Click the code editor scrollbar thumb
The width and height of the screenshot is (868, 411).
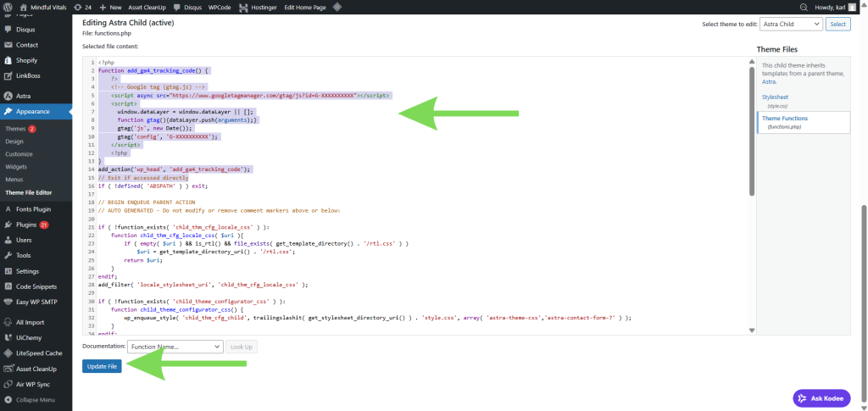(x=752, y=131)
